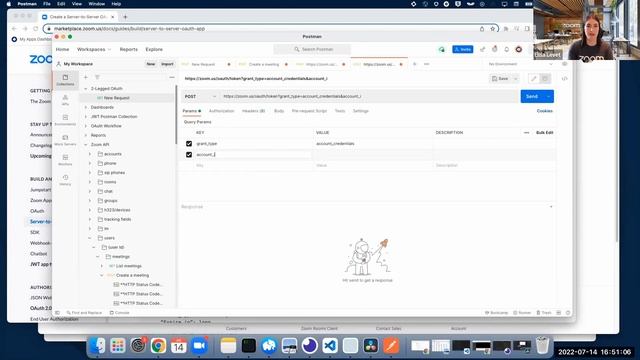Expand the JWT Postman Collection
Viewport: 640px width, 360px height.
[x=86, y=117]
